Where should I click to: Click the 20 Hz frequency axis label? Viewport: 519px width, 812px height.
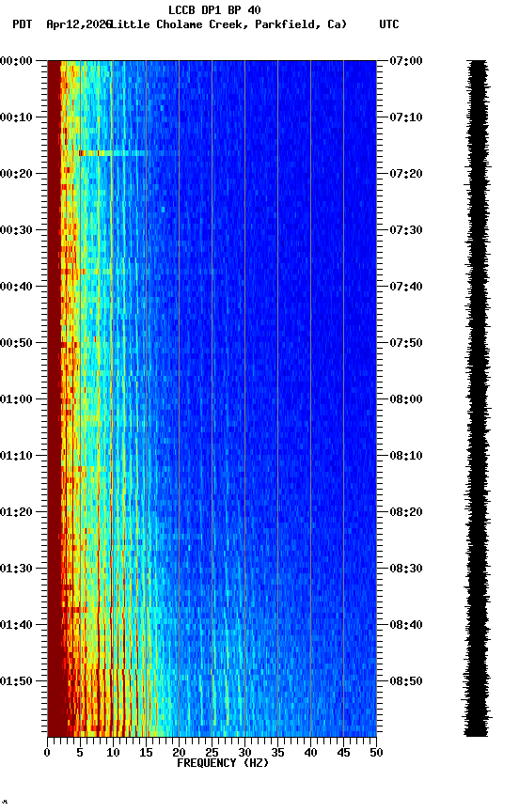[179, 753]
